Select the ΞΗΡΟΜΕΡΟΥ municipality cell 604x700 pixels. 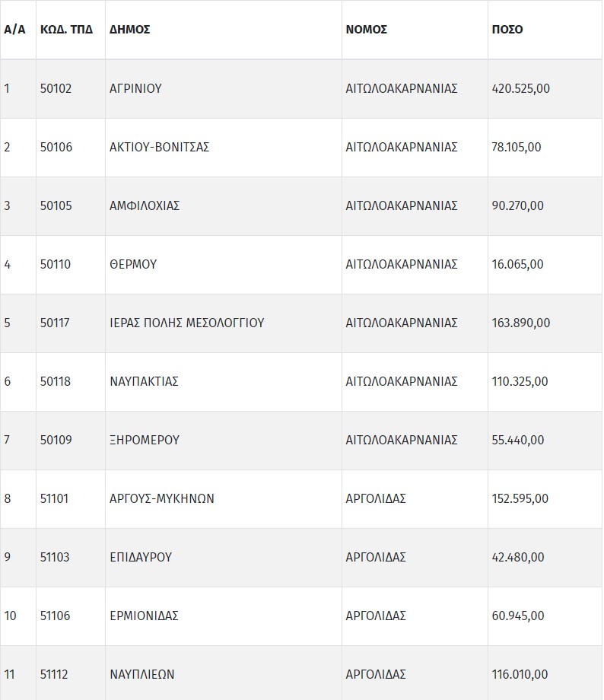pyautogui.click(x=145, y=440)
